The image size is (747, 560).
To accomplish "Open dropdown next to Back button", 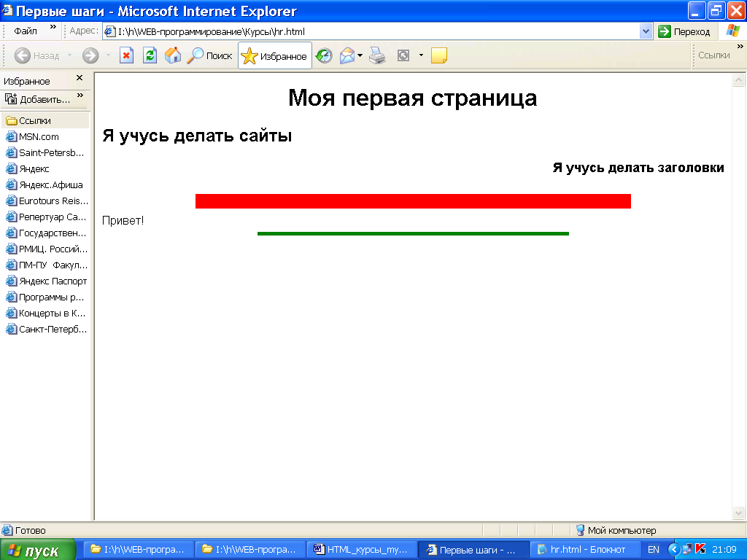I will [69, 55].
